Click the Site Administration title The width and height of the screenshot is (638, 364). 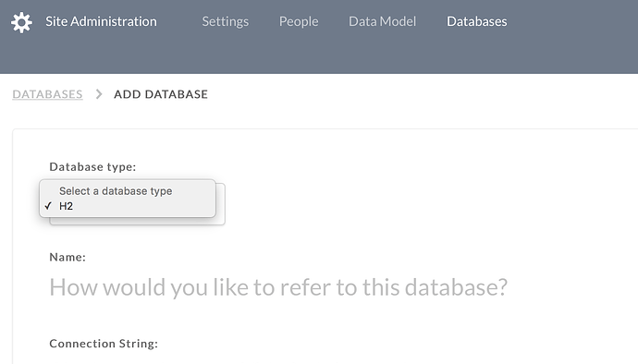(x=101, y=21)
